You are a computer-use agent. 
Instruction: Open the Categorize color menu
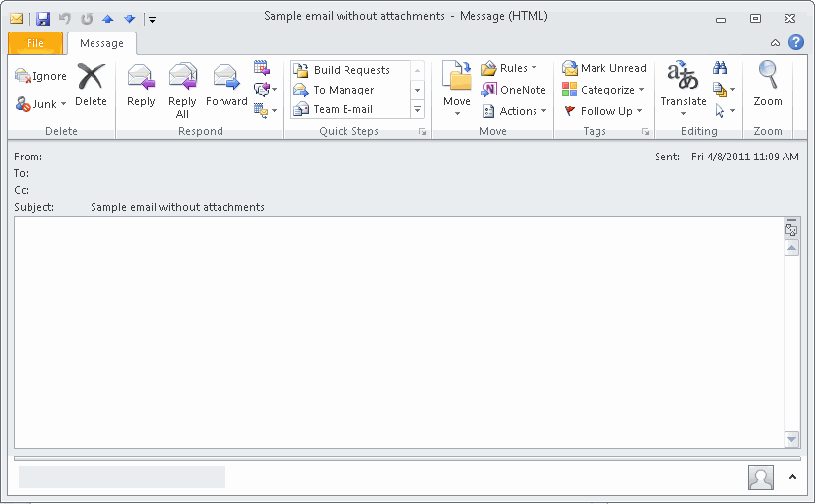pos(603,90)
